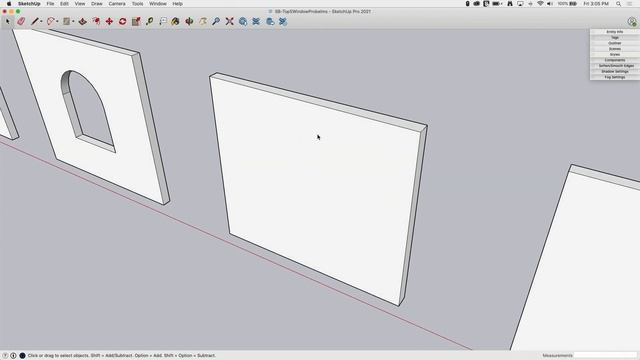Open the Line tool dropdown arrow
The image size is (640, 360).
41,21
